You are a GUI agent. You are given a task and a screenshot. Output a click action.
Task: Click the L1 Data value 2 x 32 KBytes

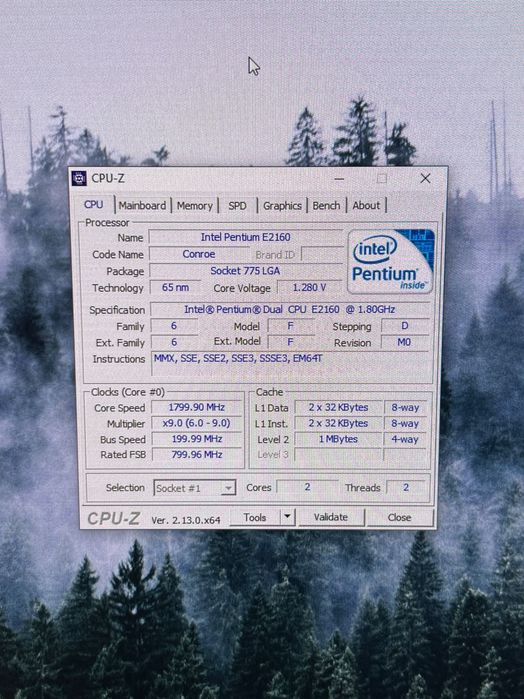(338, 407)
